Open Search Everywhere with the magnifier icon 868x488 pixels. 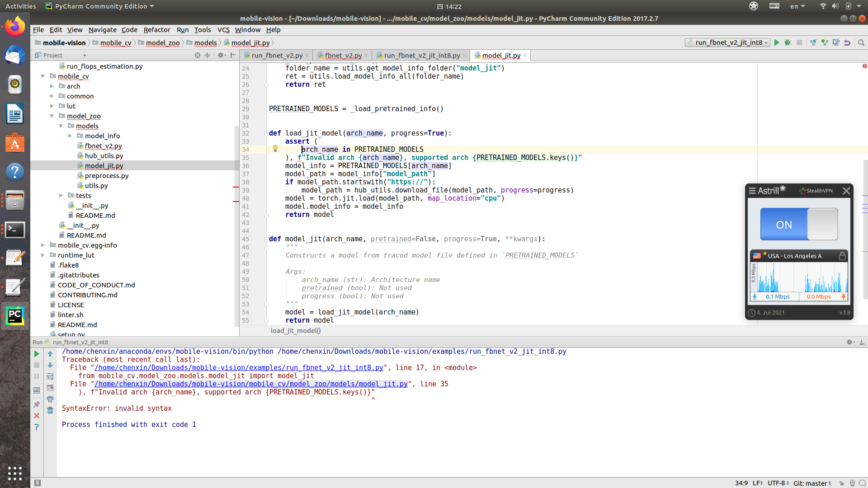point(861,42)
